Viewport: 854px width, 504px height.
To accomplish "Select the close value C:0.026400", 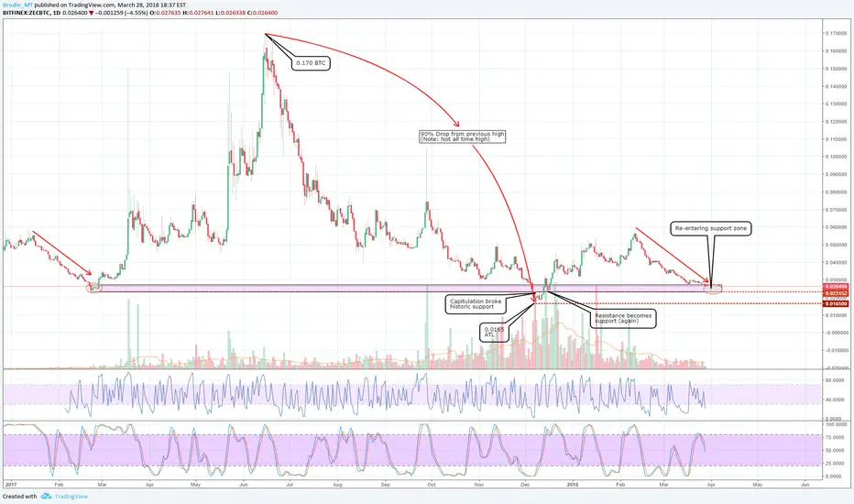I will click(262, 12).
